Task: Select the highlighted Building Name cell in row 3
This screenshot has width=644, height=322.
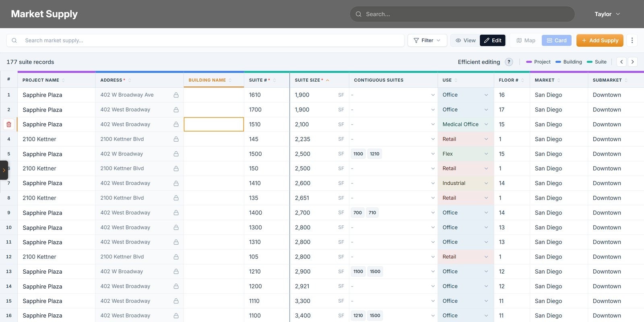Action: point(214,124)
